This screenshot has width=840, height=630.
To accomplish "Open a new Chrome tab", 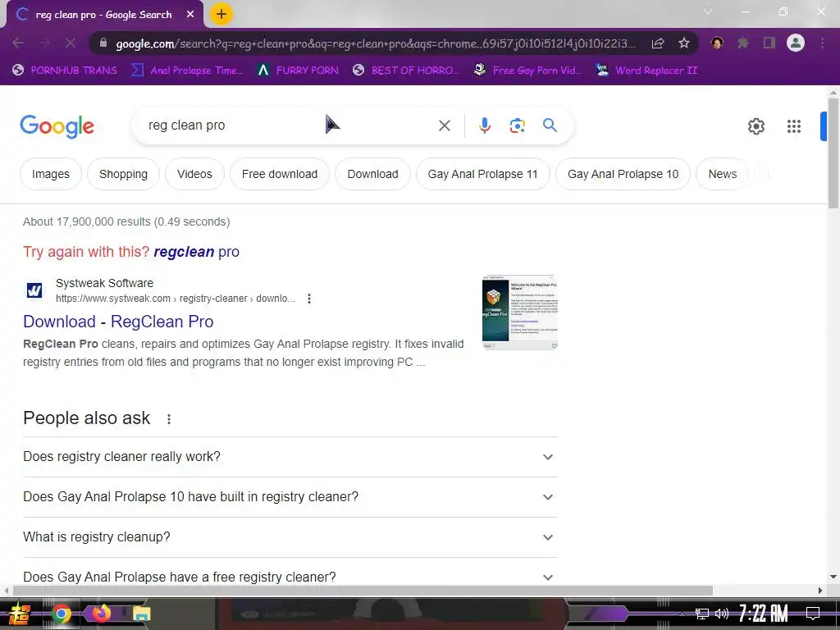I will pos(221,15).
